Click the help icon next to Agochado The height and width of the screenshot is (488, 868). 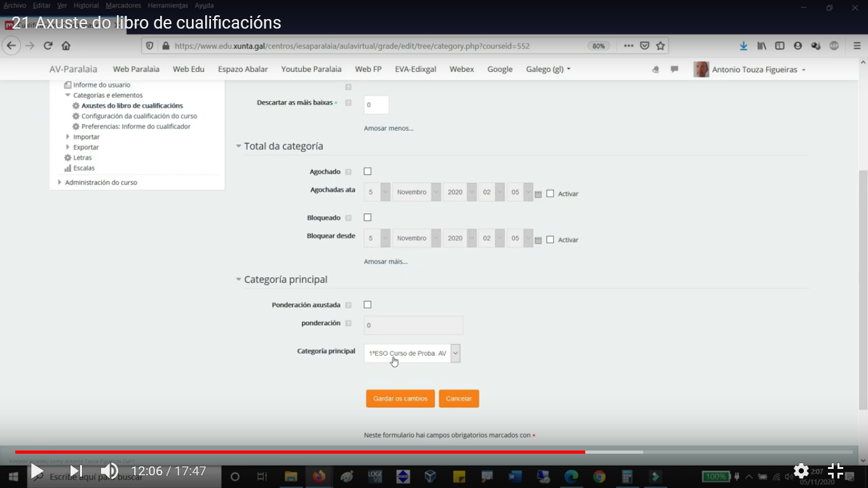(x=348, y=172)
